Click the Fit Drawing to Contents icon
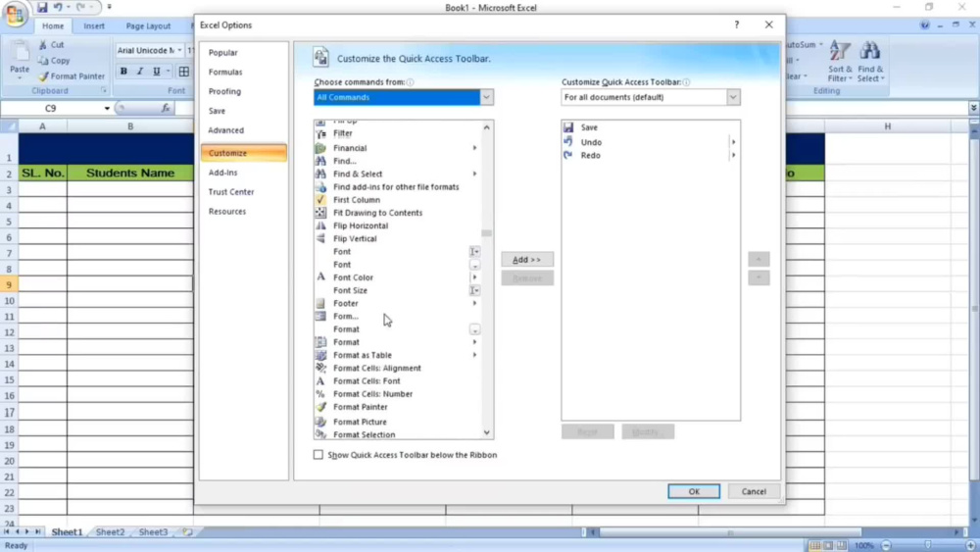This screenshot has width=980, height=552. click(320, 213)
